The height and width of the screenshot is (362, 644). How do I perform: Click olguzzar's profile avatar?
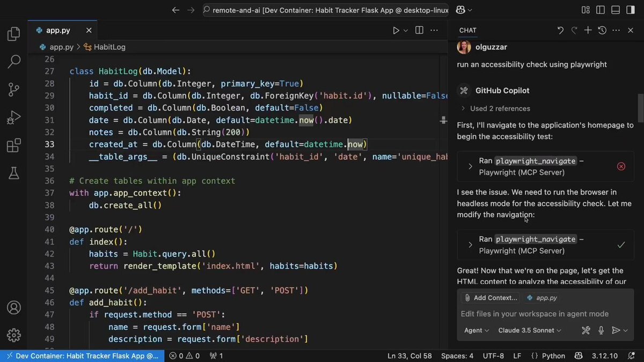click(x=464, y=47)
